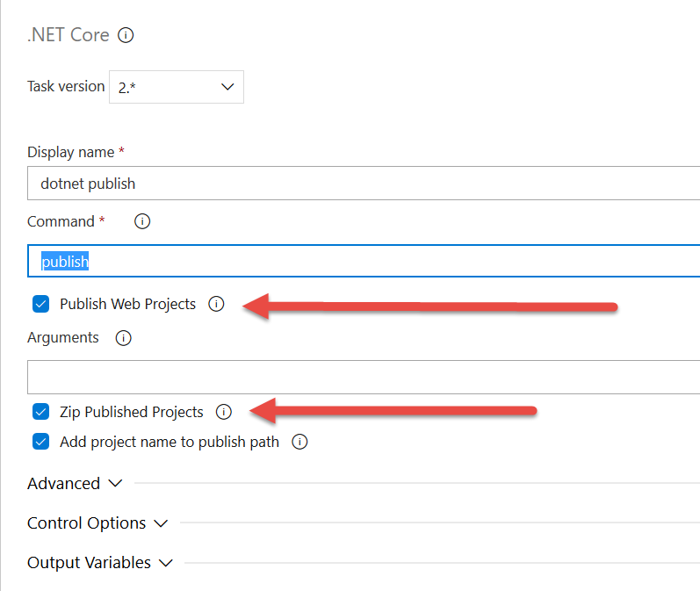The image size is (700, 591).
Task: Expand the Control Options section
Action: 87,523
